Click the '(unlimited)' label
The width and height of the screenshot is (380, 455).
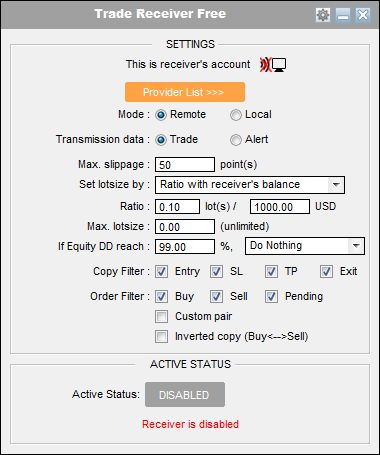point(245,227)
